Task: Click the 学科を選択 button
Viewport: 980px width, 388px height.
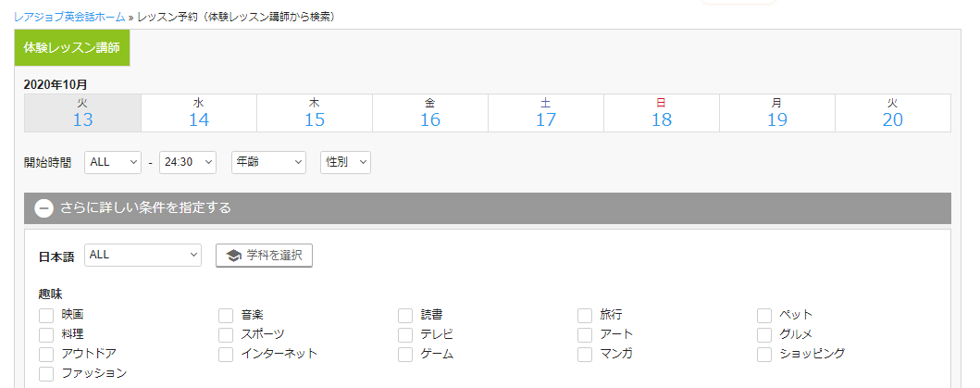Action: pos(264,256)
